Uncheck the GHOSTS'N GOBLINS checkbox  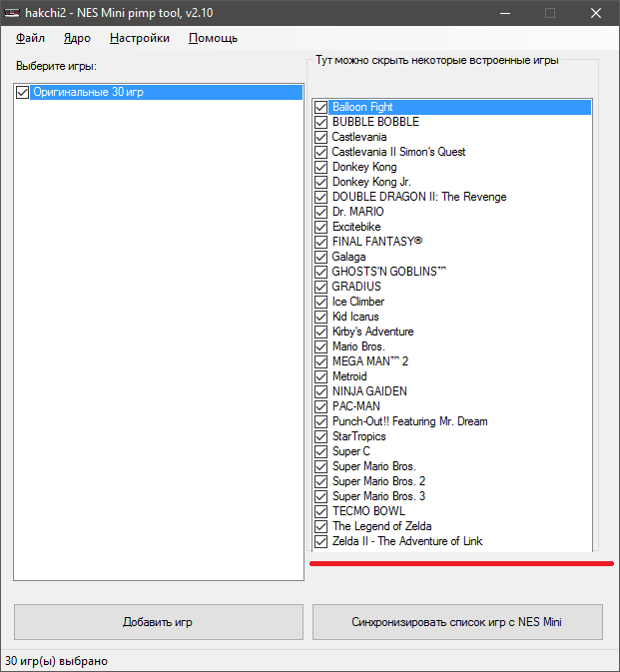click(320, 272)
